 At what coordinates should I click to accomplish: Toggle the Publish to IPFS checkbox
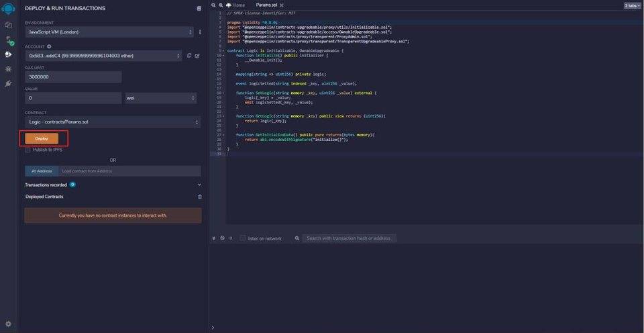[28, 150]
